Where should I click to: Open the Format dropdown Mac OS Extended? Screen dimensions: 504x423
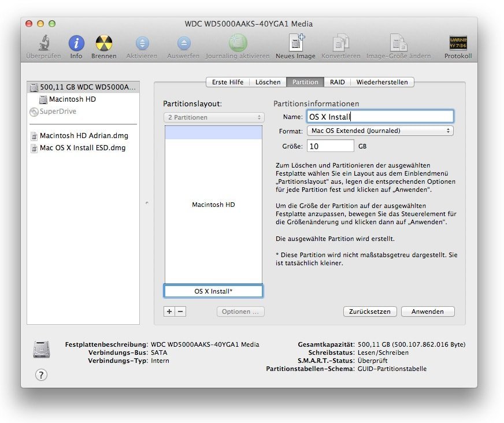point(380,131)
